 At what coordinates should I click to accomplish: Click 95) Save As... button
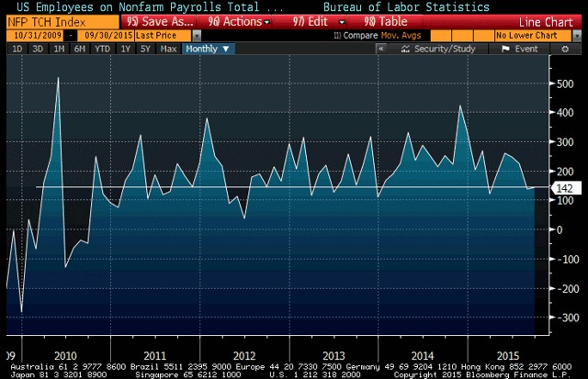click(160, 22)
